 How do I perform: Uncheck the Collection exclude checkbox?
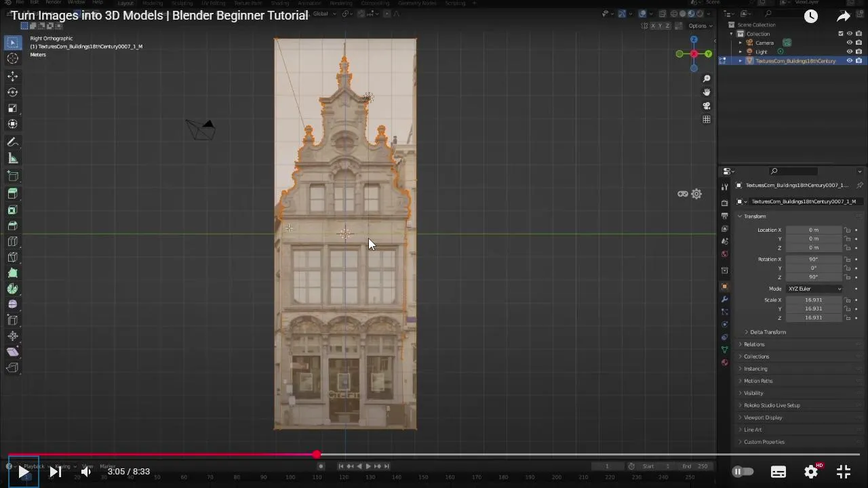pyautogui.click(x=842, y=34)
